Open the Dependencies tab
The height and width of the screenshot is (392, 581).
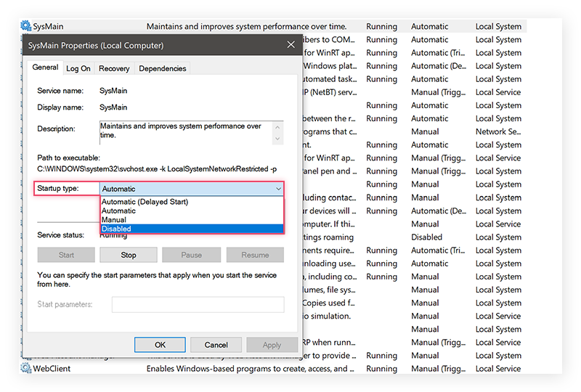tap(162, 68)
